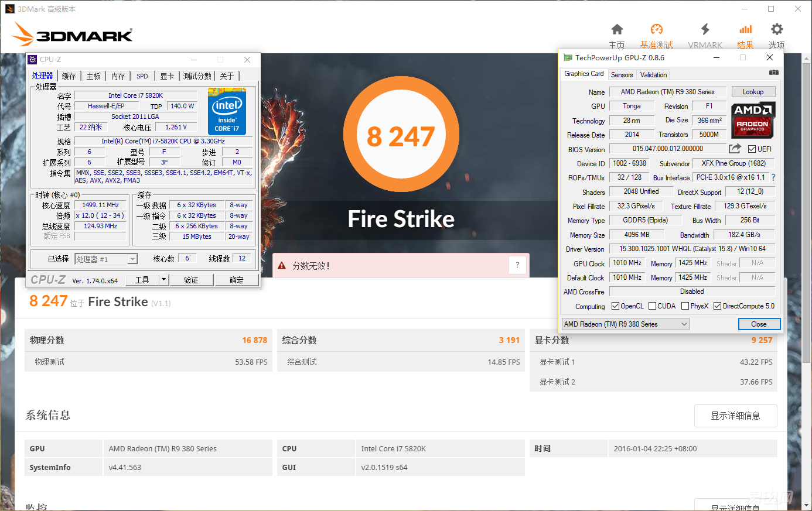This screenshot has width=812, height=511.
Task: Switch to the cache tab in CPU-Z
Action: [69, 76]
